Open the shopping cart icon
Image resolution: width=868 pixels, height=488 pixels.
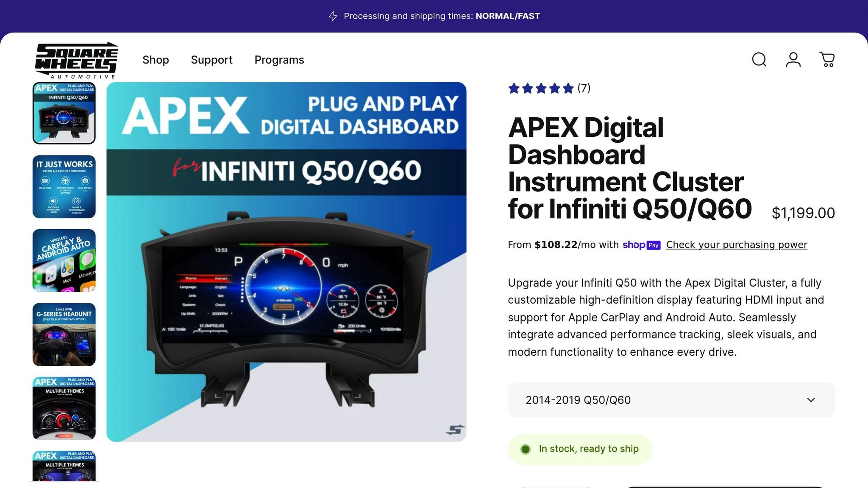(827, 60)
